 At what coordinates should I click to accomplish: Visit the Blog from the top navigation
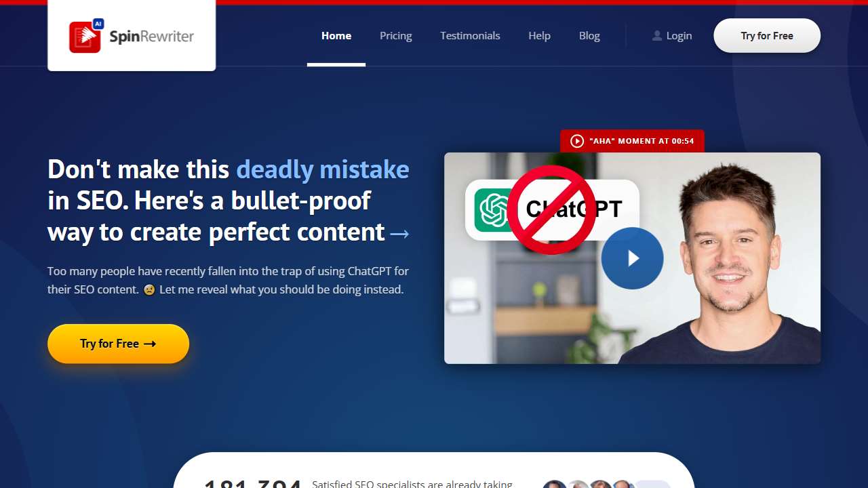[589, 36]
